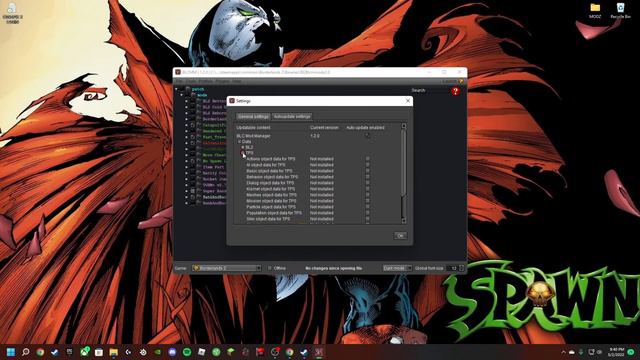Image resolution: width=640 pixels, height=360 pixels.
Task: Open the Xbox app from taskbar
Action: (84, 352)
